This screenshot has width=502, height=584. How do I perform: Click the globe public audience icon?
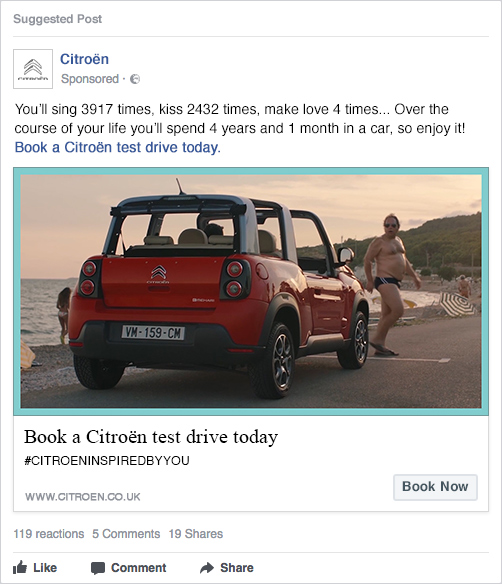click(x=135, y=79)
